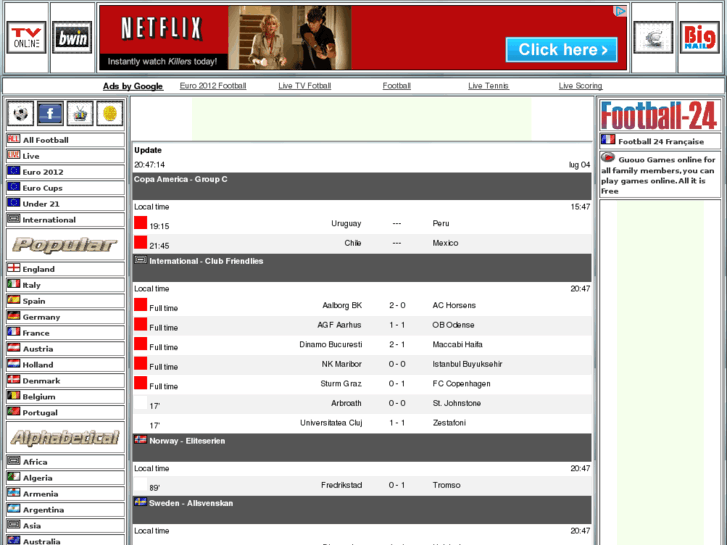The height and width of the screenshot is (545, 727).
Task: Click the red marker for Sturm Graz match
Action: click(140, 383)
